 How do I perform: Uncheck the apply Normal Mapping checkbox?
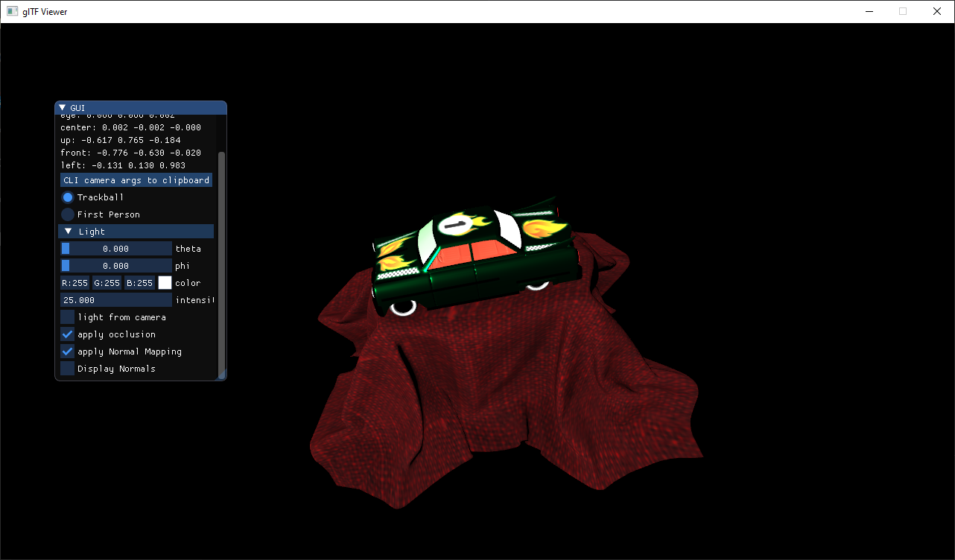(67, 351)
